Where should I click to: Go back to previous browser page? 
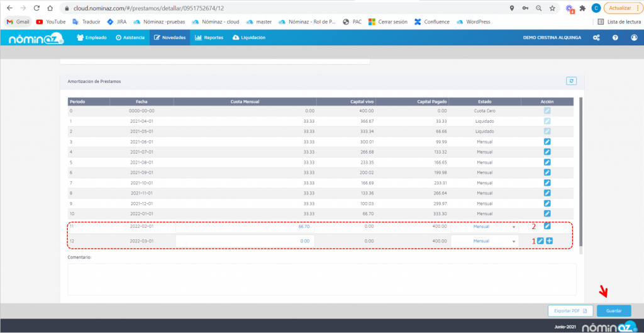(10, 8)
